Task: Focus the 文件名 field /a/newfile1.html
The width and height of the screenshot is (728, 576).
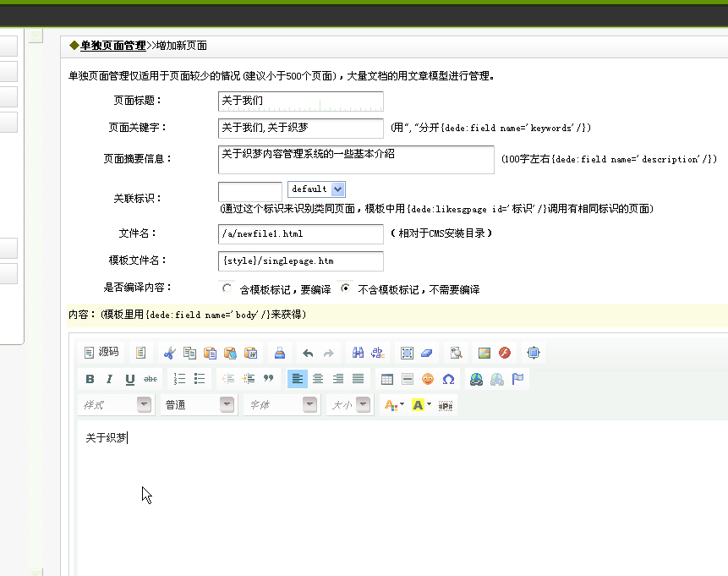Action: click(x=301, y=234)
